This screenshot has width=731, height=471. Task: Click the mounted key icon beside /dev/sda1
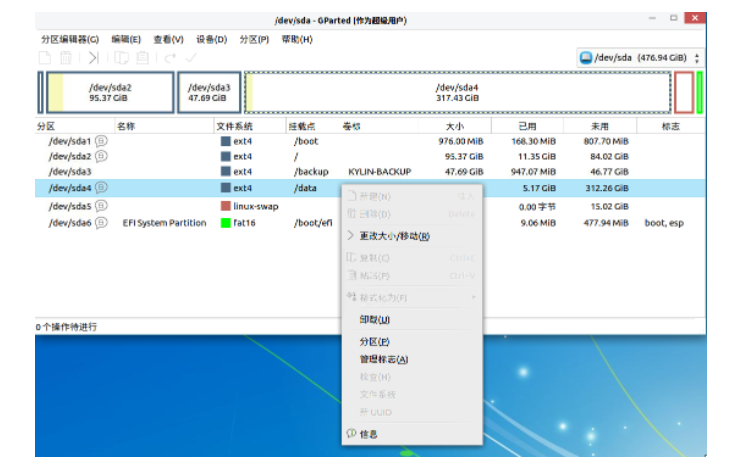pyautogui.click(x=101, y=140)
